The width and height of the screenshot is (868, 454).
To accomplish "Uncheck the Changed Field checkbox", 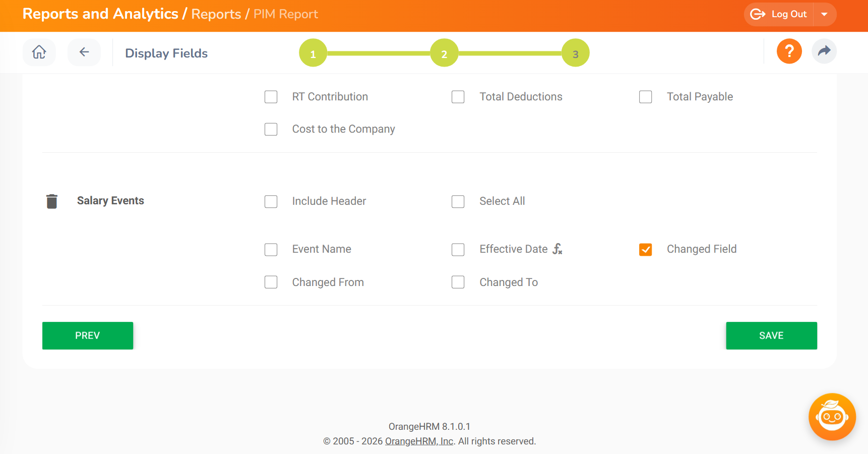I will click(x=645, y=250).
